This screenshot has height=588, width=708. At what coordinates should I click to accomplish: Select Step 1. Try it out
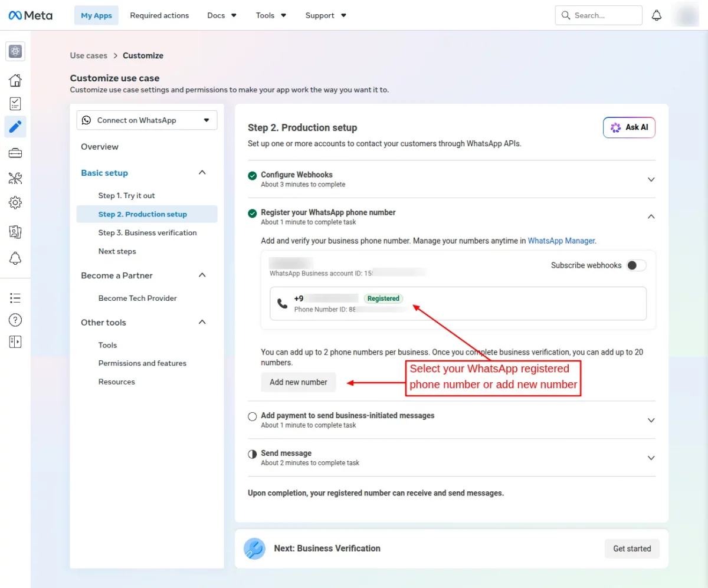pyautogui.click(x=127, y=195)
